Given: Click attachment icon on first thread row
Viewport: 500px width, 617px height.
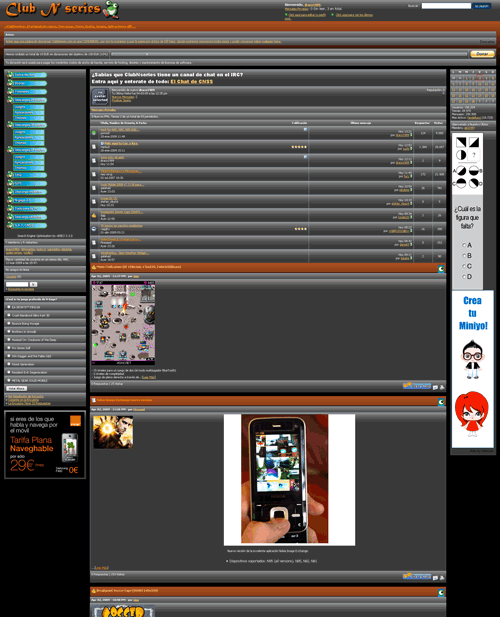Looking at the screenshot, I should pyautogui.click(x=305, y=129).
